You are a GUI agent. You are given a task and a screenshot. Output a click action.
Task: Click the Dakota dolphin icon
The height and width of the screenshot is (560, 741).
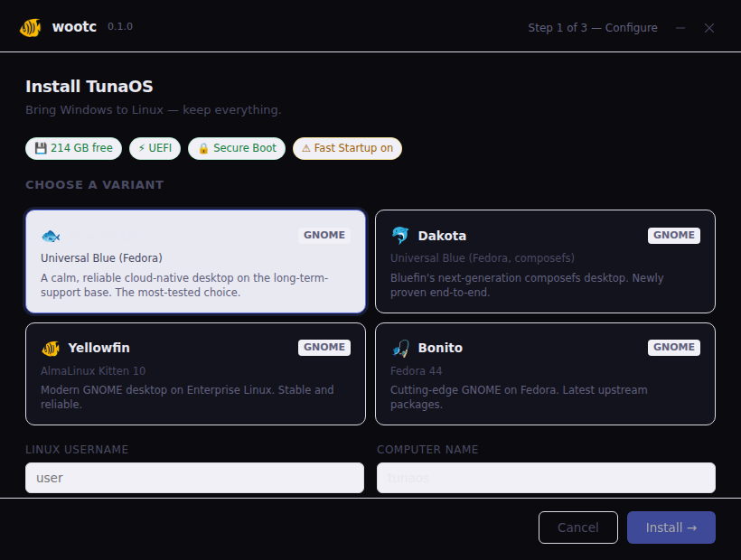[400, 235]
